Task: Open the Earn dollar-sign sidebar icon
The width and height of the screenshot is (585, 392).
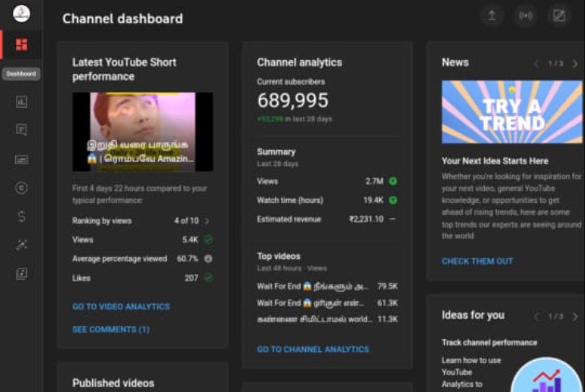Action: [22, 216]
